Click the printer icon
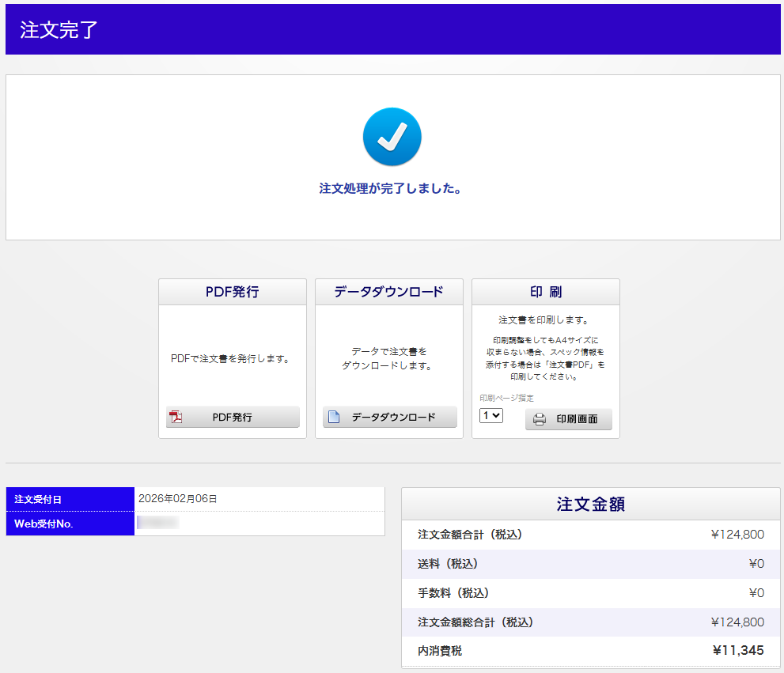The width and height of the screenshot is (784, 673). [540, 420]
